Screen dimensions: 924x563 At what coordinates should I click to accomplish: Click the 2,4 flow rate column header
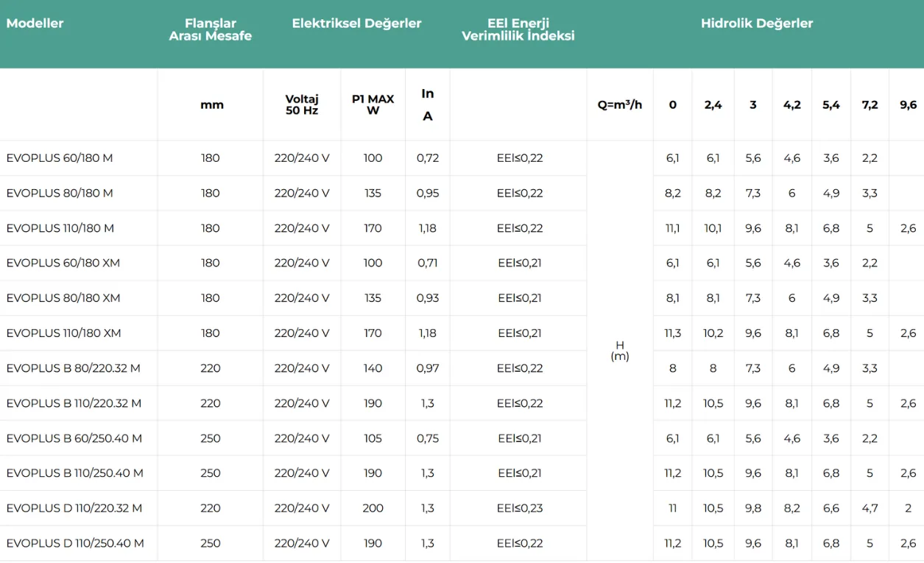[x=713, y=105]
